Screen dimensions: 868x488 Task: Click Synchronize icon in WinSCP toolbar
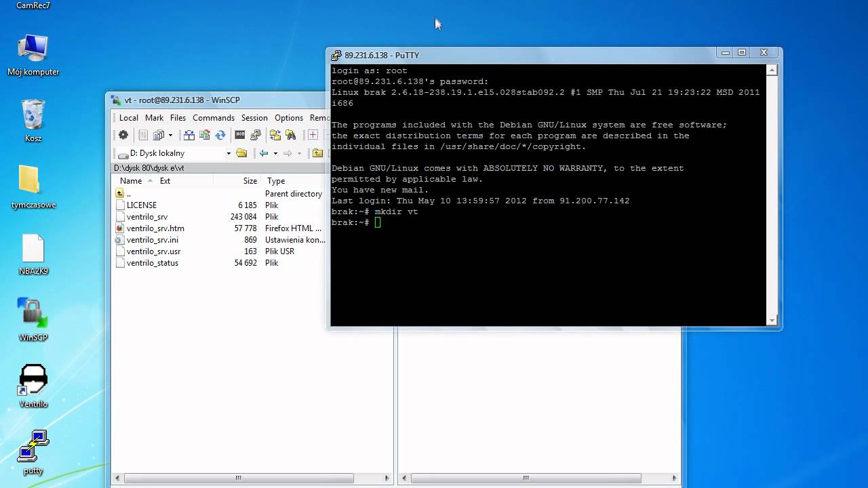point(205,135)
